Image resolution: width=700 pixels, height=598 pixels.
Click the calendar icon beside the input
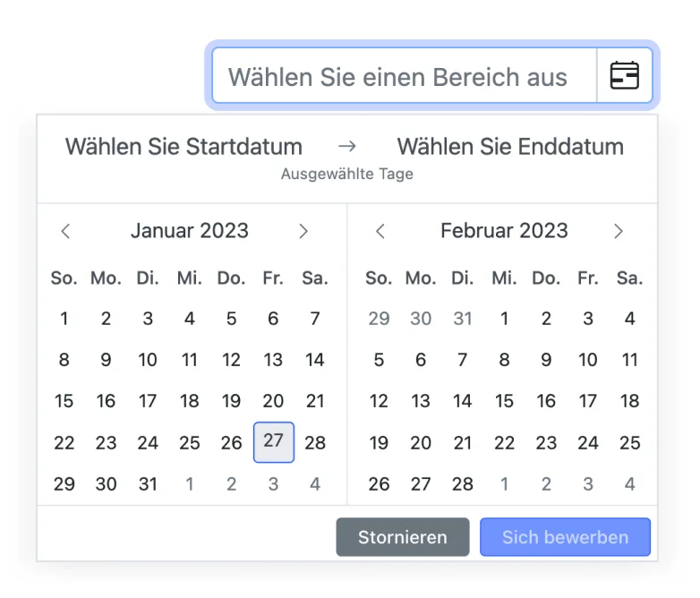point(624,76)
